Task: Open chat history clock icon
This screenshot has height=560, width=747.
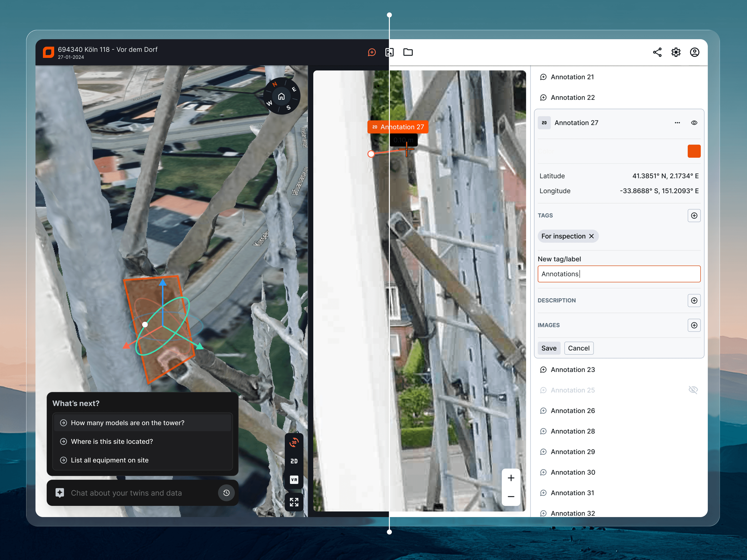Action: pos(226,493)
